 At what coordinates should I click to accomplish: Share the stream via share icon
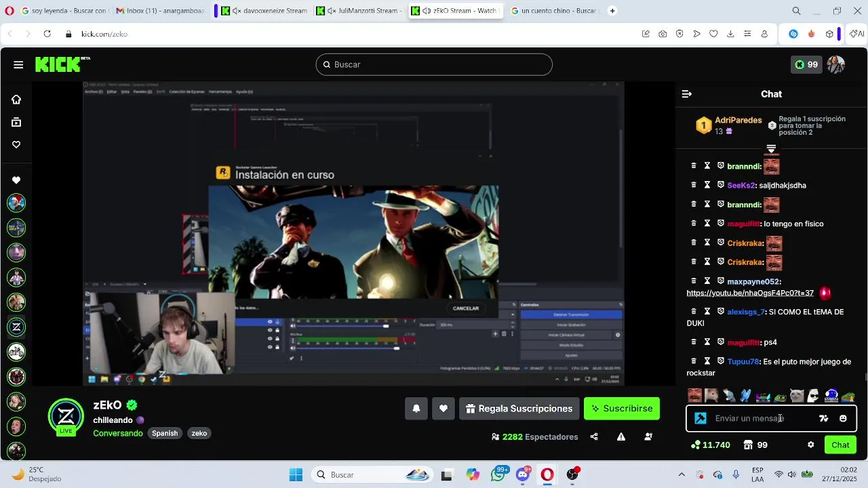pos(594,437)
